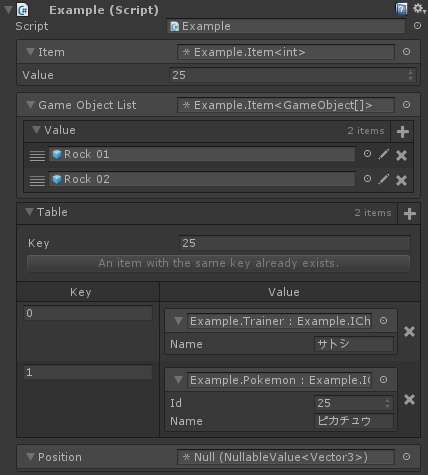This screenshot has height=475, width=428.
Task: Click the Rock 02 drag handle
Action: tap(37, 181)
